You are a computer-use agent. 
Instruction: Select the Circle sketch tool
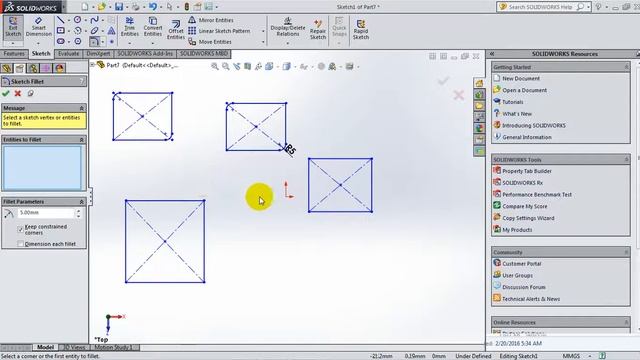pyautogui.click(x=77, y=20)
